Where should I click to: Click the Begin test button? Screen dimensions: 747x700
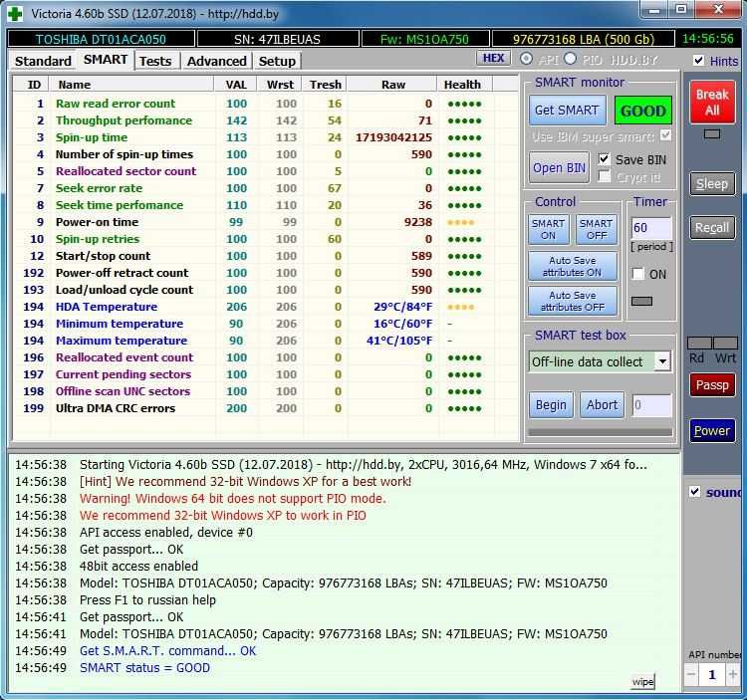(551, 404)
